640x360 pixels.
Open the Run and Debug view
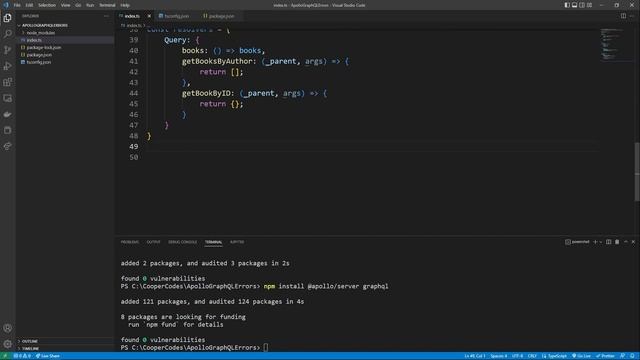click(7, 66)
